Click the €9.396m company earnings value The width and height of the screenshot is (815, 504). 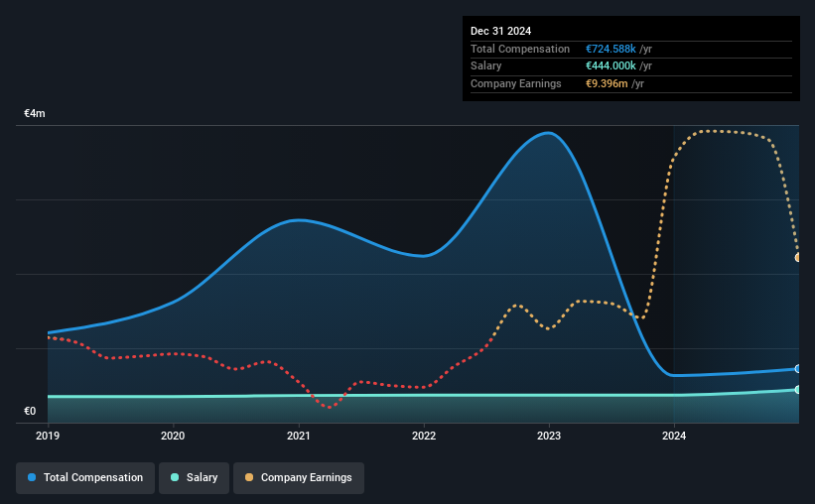(607, 83)
